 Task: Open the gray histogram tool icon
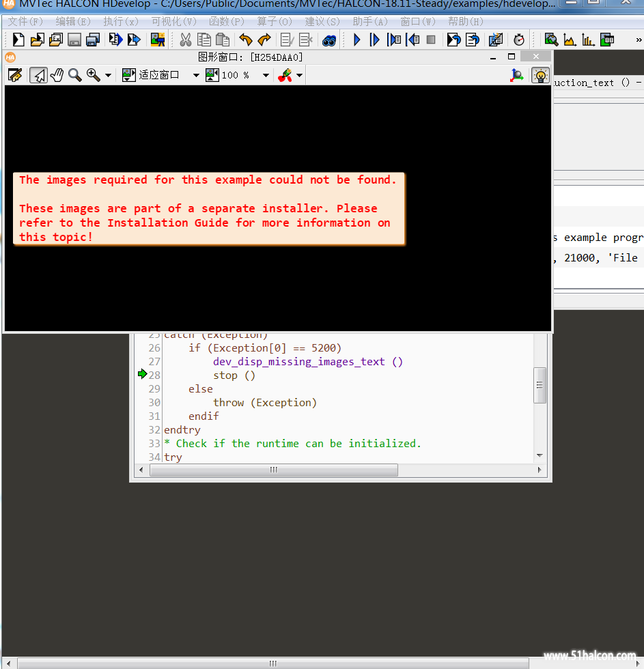[x=570, y=40]
